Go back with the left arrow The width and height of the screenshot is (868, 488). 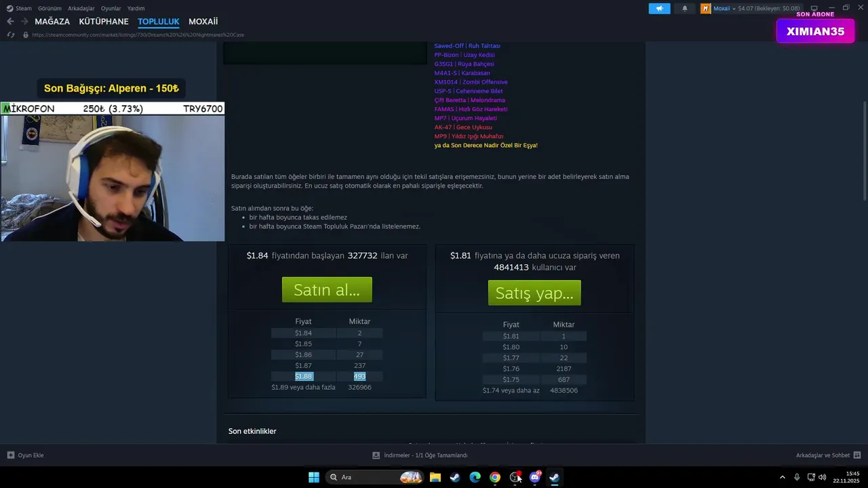click(10, 22)
